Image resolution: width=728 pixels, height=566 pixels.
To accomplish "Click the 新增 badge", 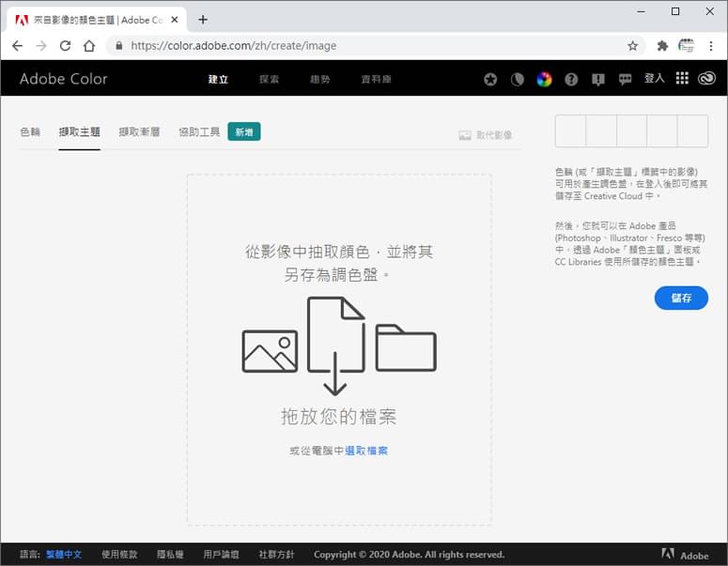I will click(x=244, y=131).
